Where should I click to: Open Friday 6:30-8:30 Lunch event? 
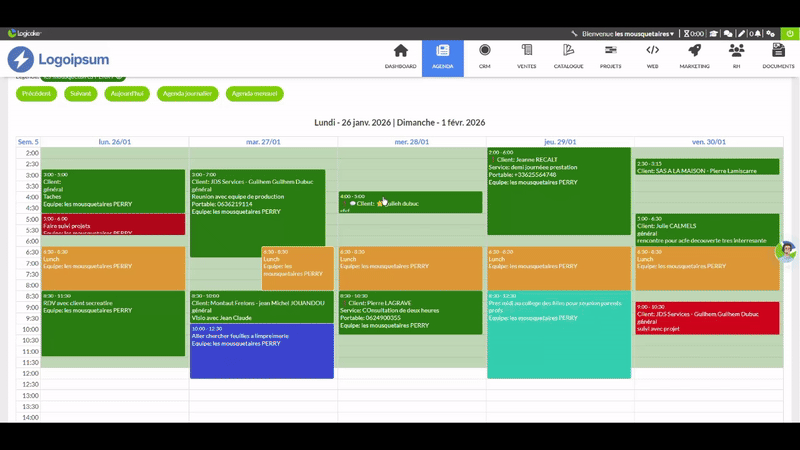click(x=707, y=269)
